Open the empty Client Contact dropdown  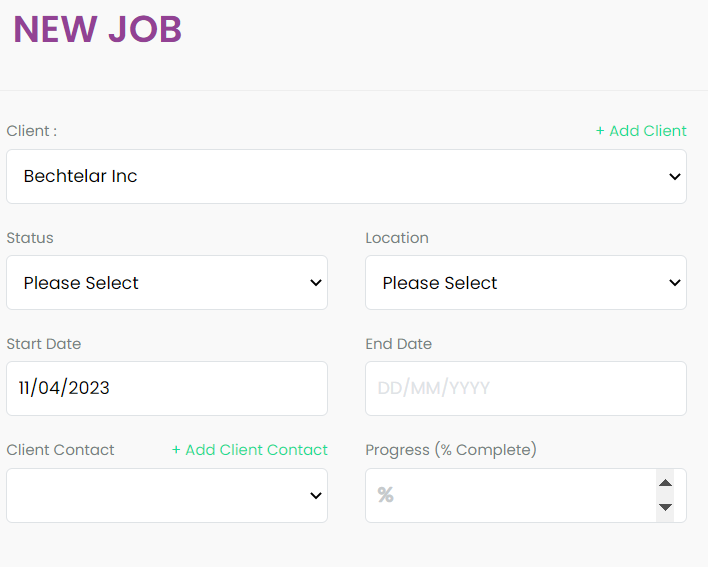pyautogui.click(x=167, y=495)
